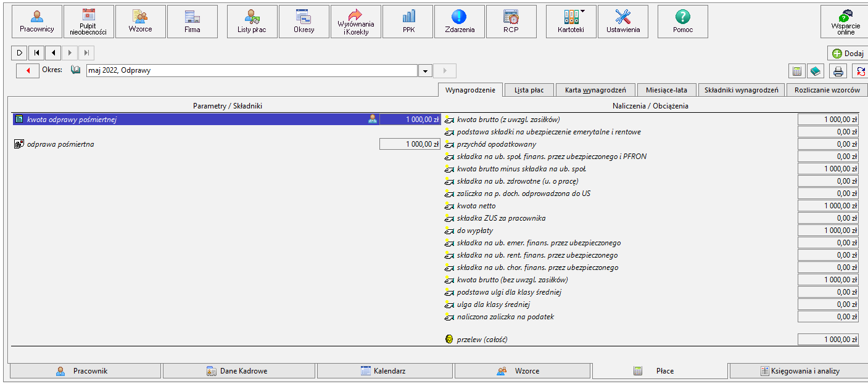
Task: Open Zdarzenia events module
Action: (460, 22)
